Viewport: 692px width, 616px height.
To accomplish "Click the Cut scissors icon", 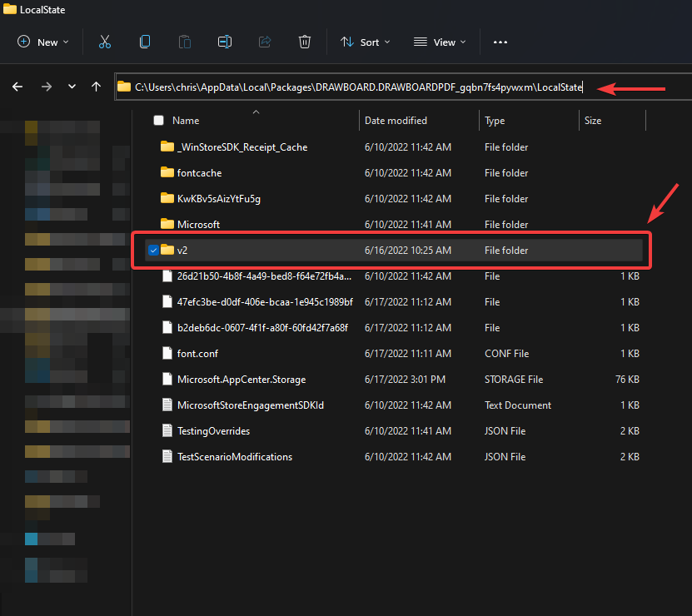I will click(x=105, y=42).
